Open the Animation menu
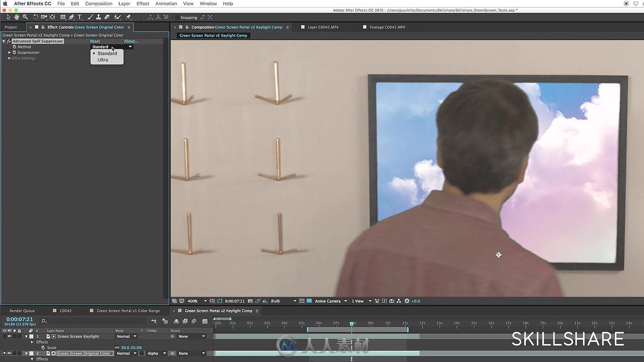 (166, 4)
